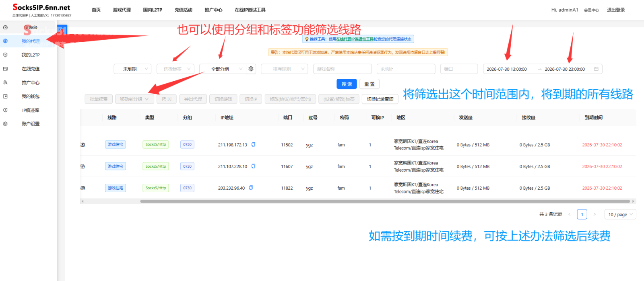The height and width of the screenshot is (281, 644).
Task: Click the (设置/修改)标签 button
Action: [x=339, y=99]
